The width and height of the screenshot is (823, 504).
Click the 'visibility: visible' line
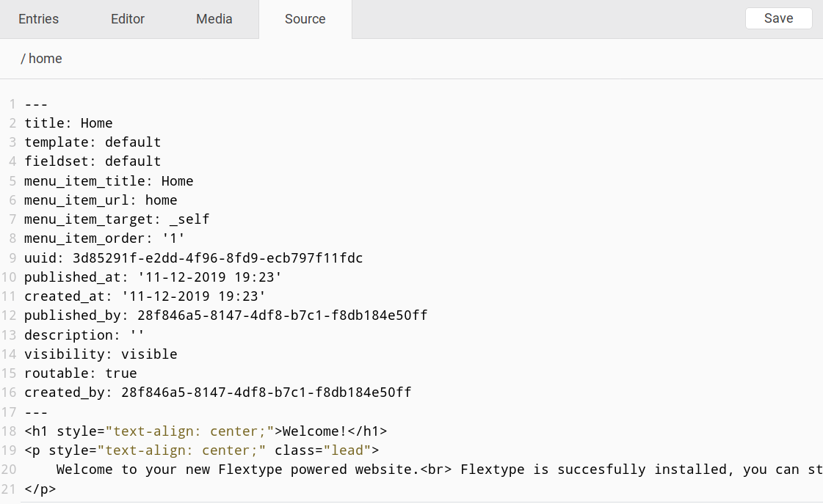(101, 354)
